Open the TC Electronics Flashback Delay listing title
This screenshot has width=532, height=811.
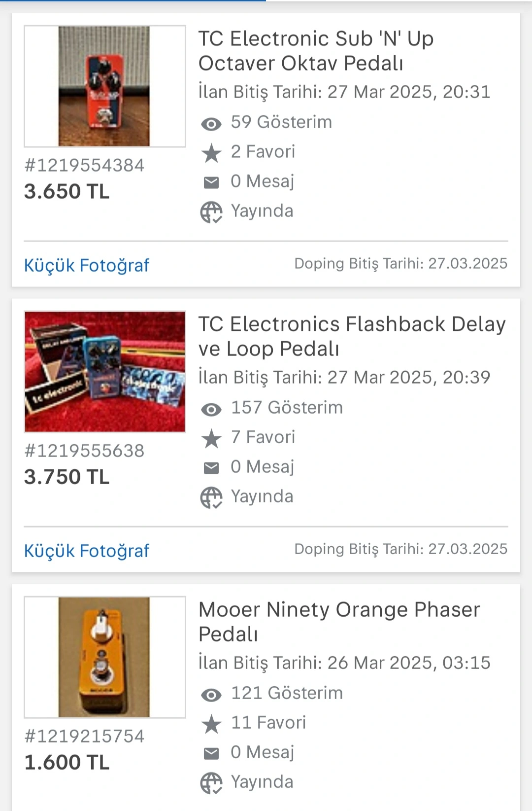(351, 336)
